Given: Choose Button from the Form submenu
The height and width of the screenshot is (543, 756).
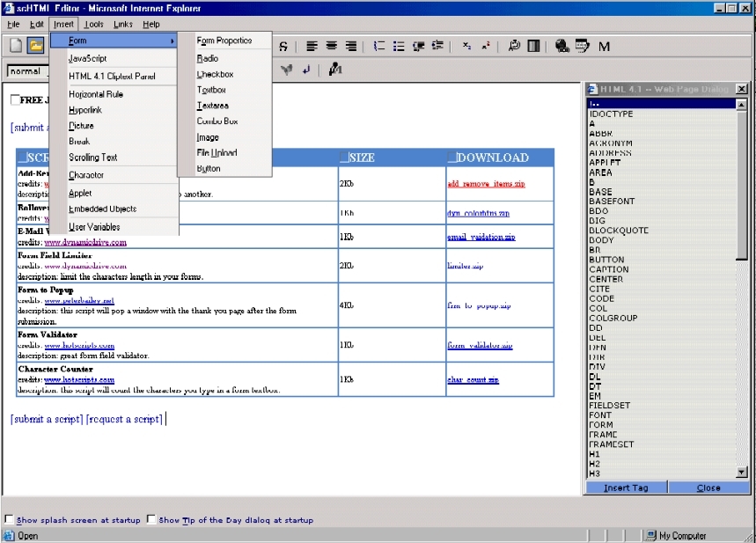Looking at the screenshot, I should (224, 168).
